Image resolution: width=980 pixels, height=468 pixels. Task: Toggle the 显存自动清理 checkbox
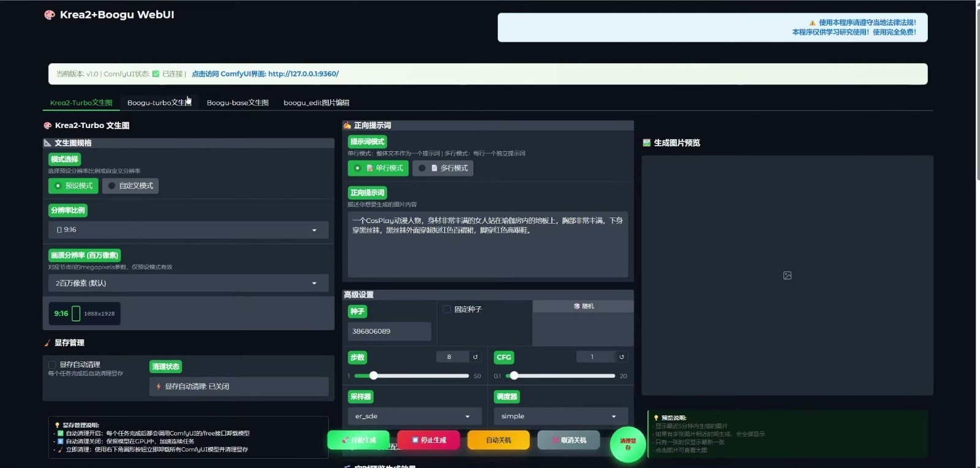[x=53, y=364]
